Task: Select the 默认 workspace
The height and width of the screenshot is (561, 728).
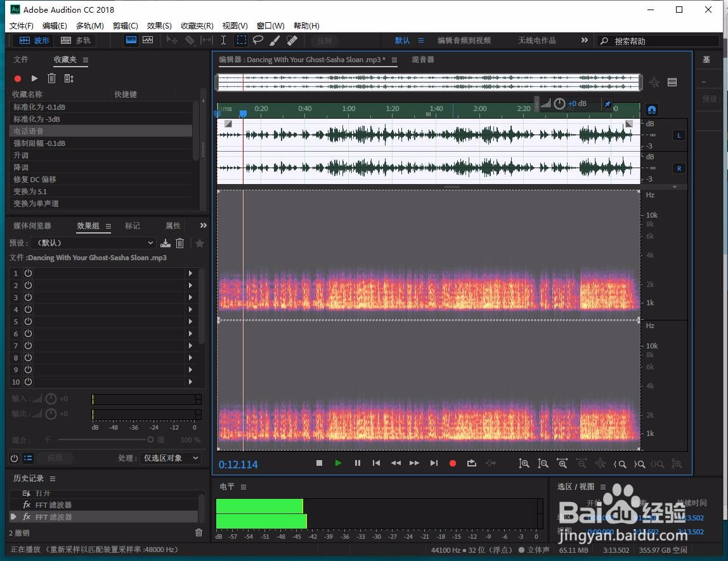Action: [x=402, y=41]
